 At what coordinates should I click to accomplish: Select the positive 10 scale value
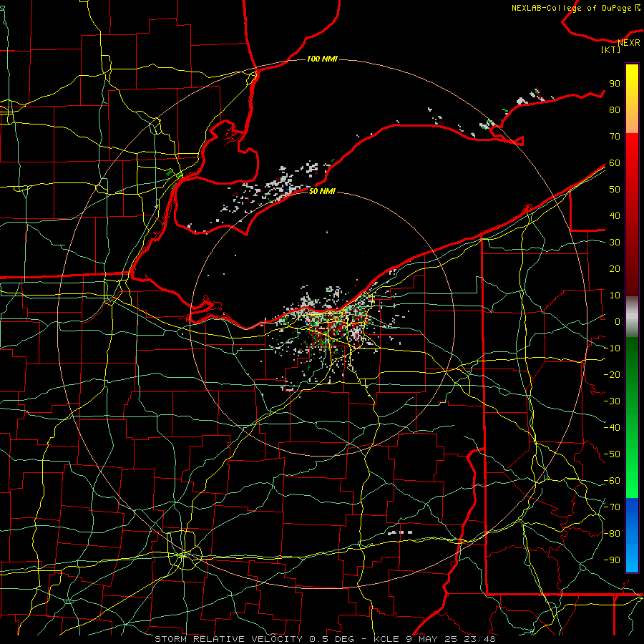(x=615, y=296)
